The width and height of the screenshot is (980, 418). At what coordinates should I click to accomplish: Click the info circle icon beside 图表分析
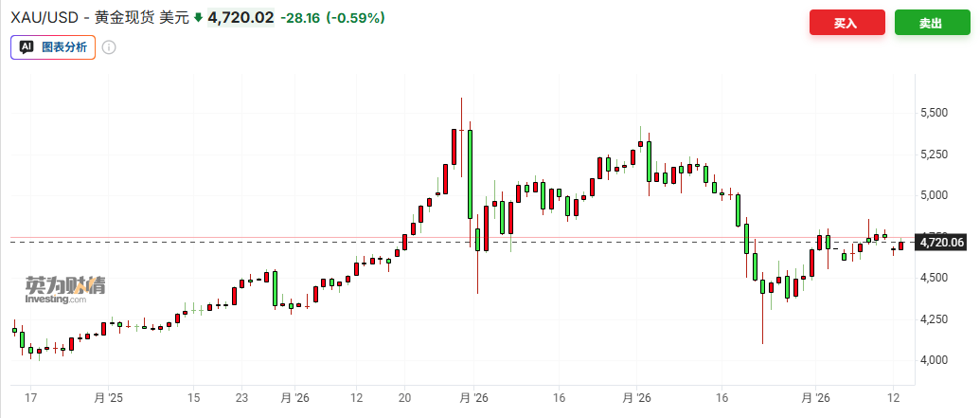tap(109, 47)
